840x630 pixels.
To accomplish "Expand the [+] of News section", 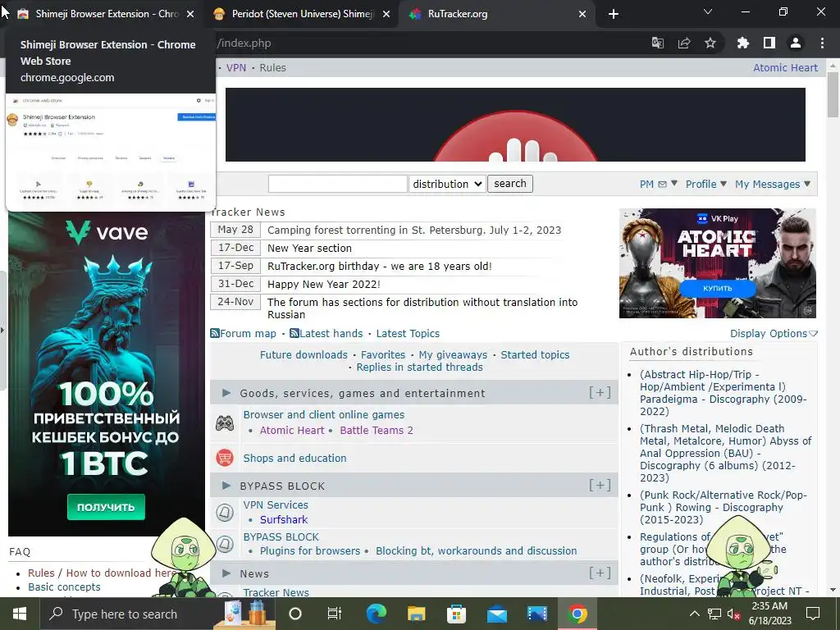I will click(x=600, y=573).
